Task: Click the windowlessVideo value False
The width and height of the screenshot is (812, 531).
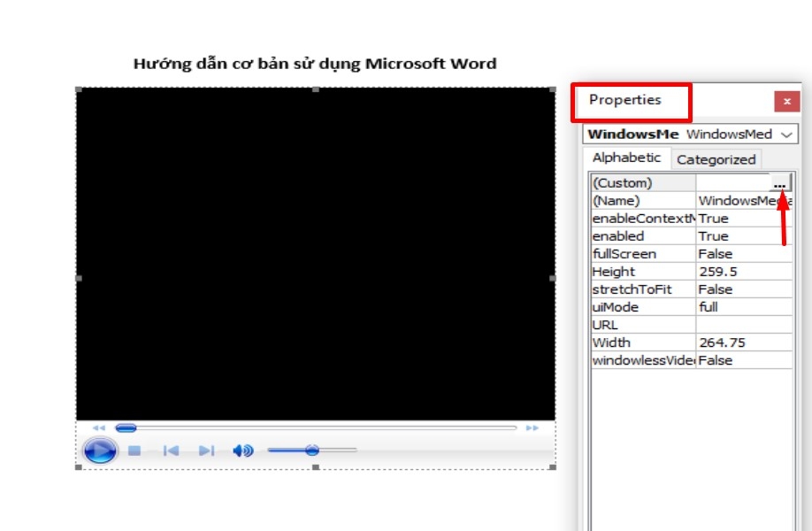Action: click(716, 360)
